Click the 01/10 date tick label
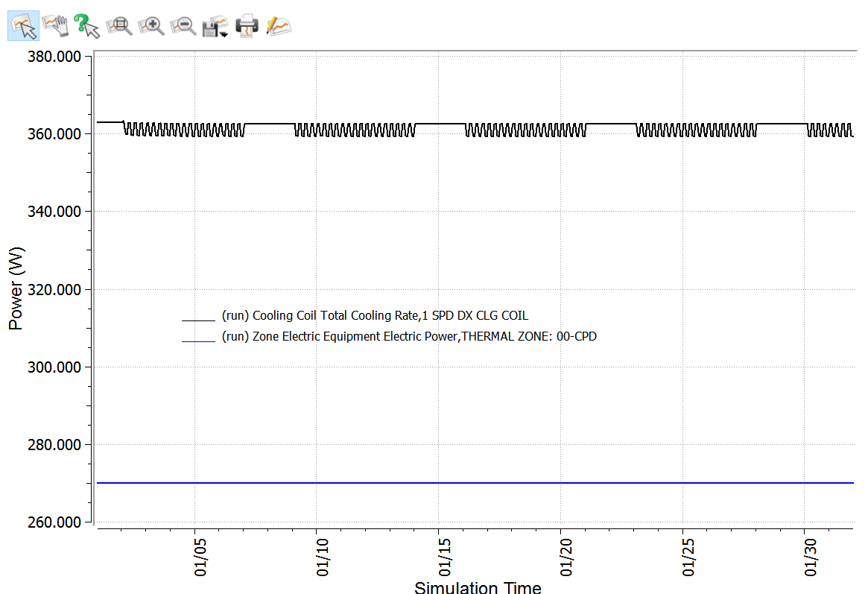This screenshot has width=868, height=594. 322,557
